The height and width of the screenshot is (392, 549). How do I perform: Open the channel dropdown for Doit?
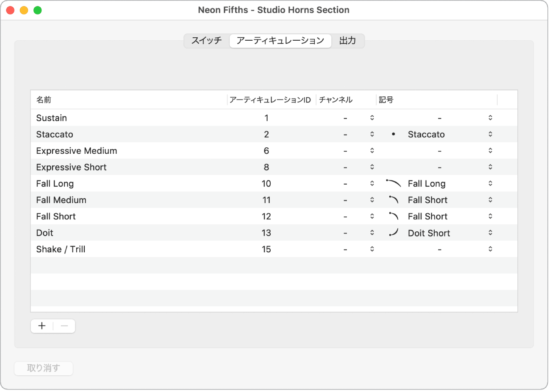point(371,233)
